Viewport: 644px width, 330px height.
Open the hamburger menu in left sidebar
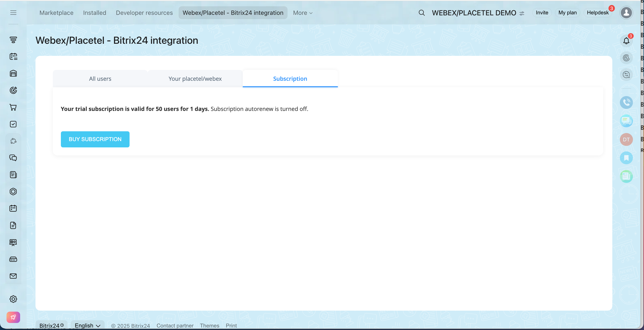pos(13,13)
